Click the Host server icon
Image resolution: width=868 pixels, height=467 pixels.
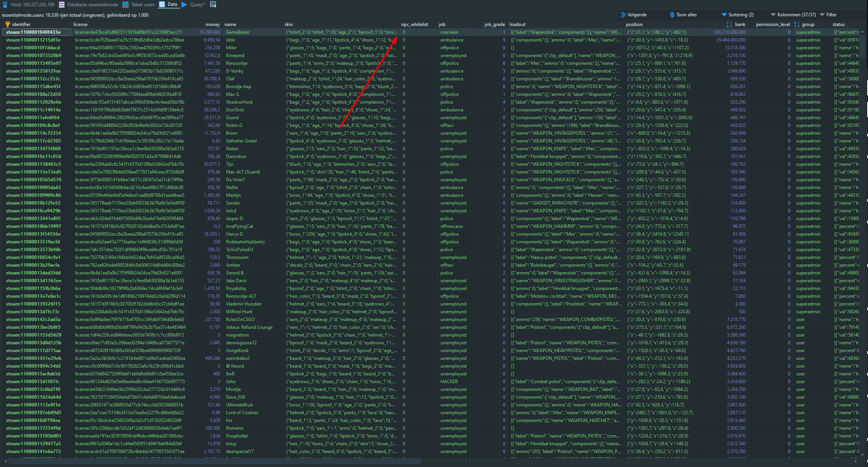(x=5, y=5)
